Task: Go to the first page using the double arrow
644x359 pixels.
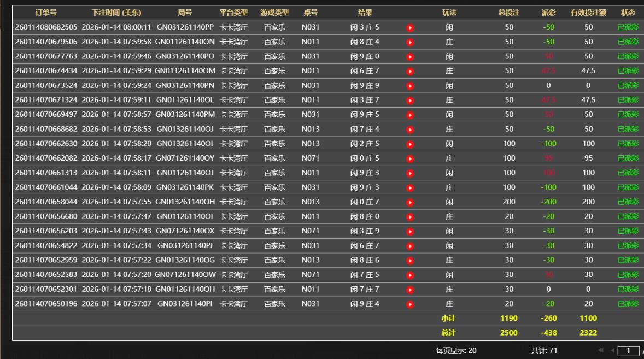Action: click(x=601, y=351)
